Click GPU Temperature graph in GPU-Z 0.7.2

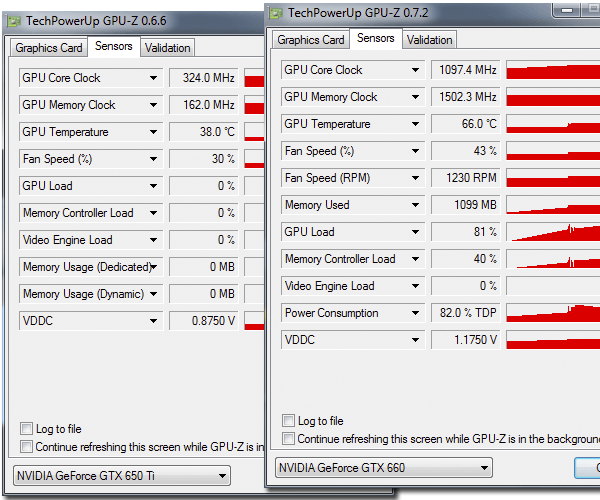tap(553, 124)
